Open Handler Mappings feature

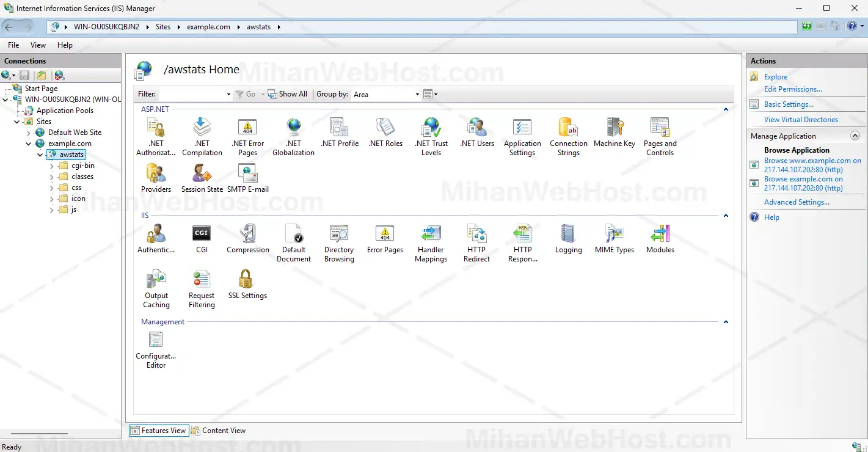(431, 234)
